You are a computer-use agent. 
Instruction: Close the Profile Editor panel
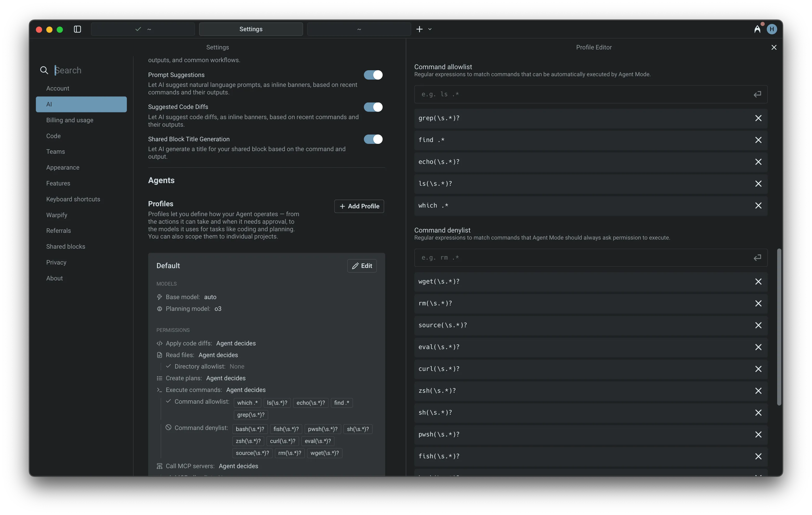point(774,47)
